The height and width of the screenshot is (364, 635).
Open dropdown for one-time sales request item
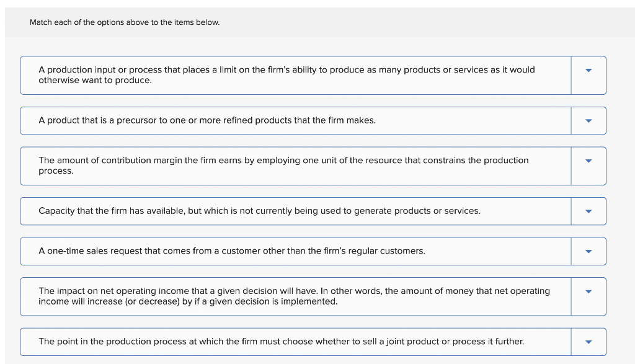point(588,251)
